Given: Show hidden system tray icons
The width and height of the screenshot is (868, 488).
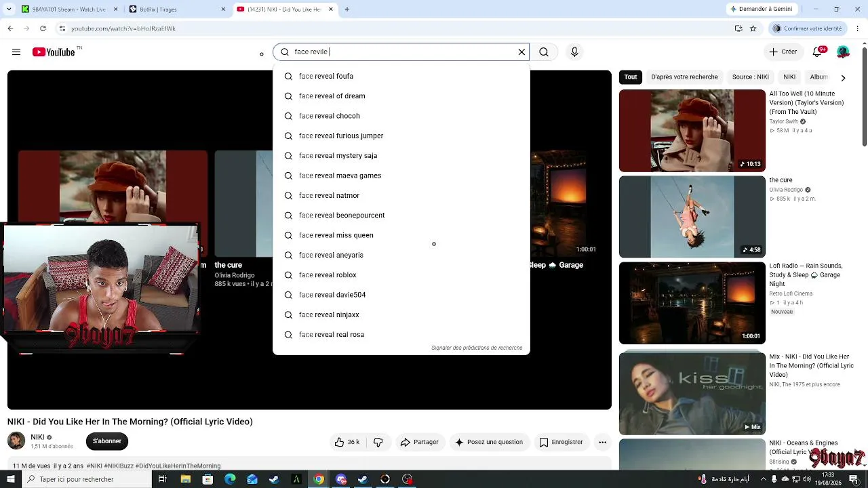Looking at the screenshot, I should click(762, 479).
